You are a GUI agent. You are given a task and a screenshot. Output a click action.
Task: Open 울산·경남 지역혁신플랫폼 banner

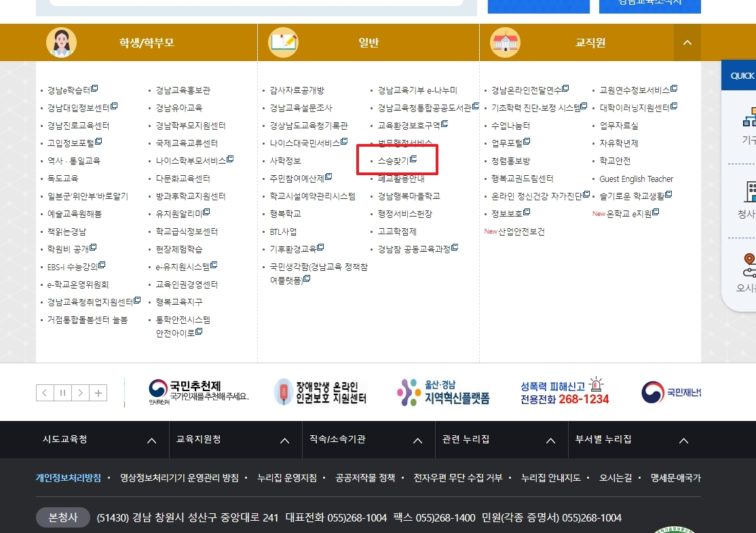[443, 392]
